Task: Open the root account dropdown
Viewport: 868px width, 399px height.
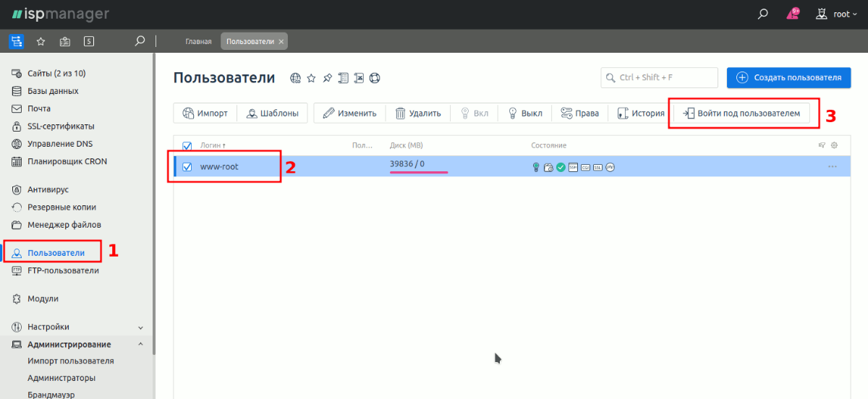Action: click(837, 14)
